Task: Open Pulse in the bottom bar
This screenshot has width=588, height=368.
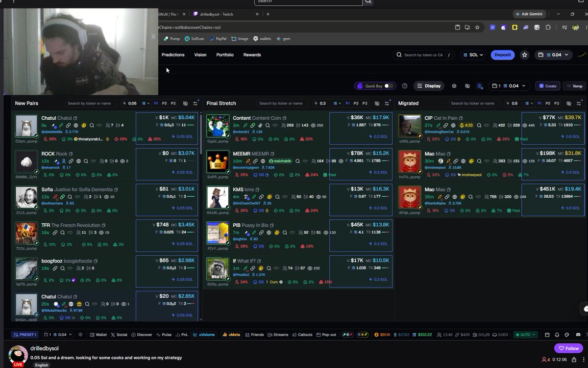Action: point(164,335)
